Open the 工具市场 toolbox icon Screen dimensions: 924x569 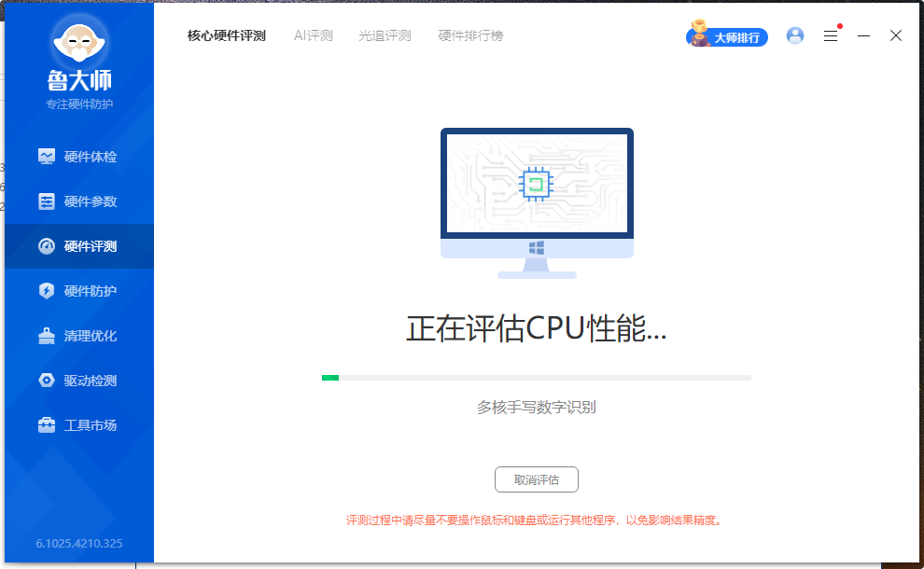[47, 424]
